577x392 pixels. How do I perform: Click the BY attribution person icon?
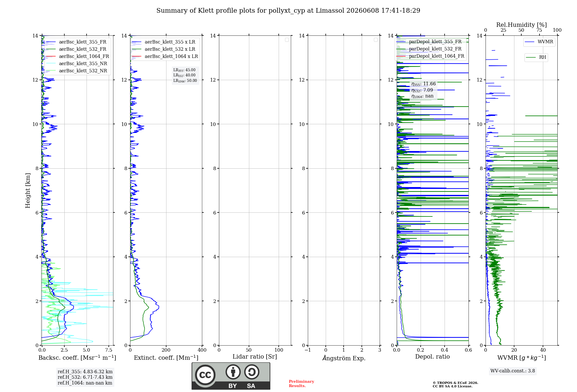point(233,372)
